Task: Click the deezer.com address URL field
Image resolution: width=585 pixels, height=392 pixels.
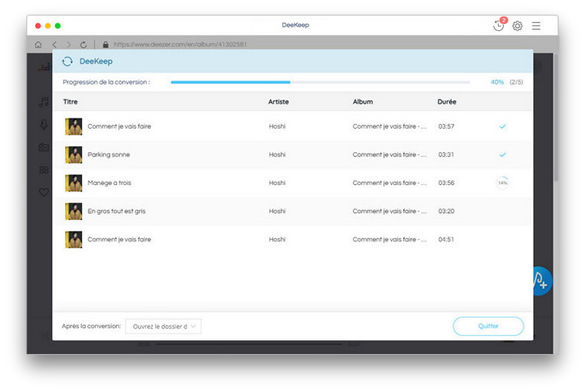Action: [x=180, y=45]
